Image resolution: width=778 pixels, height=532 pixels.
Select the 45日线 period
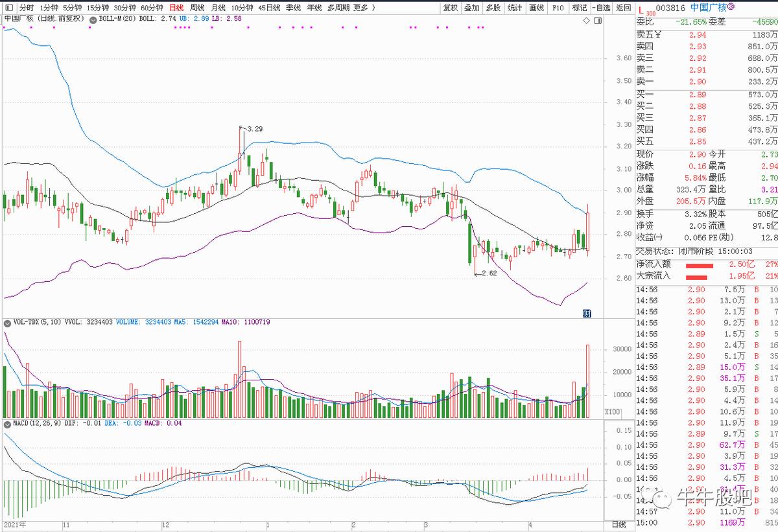269,8
